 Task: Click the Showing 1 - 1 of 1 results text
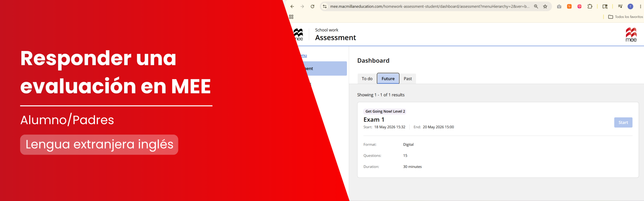tap(381, 95)
